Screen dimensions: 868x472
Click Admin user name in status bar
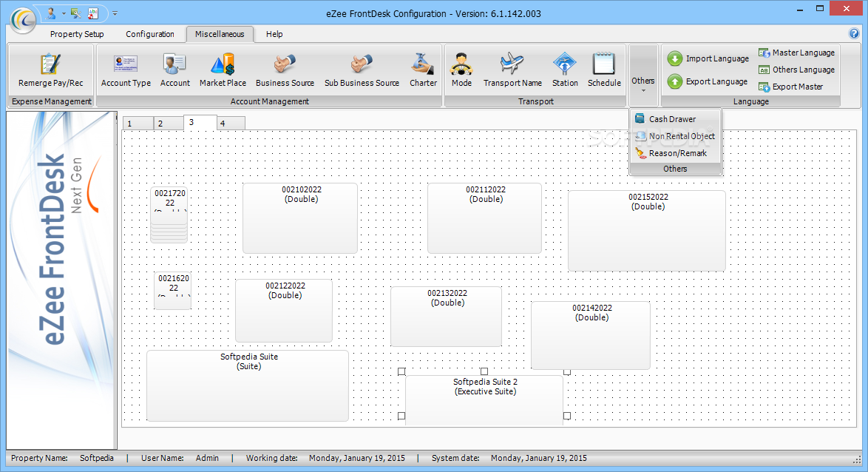pos(207,458)
